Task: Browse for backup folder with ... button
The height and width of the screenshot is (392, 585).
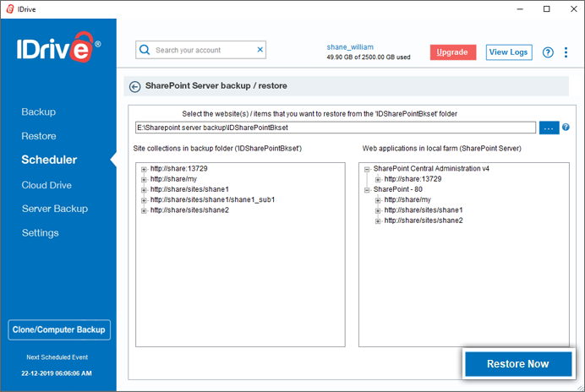Action: 549,128
